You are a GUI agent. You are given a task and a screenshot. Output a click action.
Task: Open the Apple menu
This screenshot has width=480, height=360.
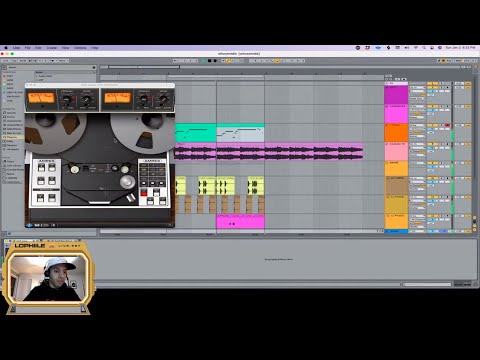(6, 48)
